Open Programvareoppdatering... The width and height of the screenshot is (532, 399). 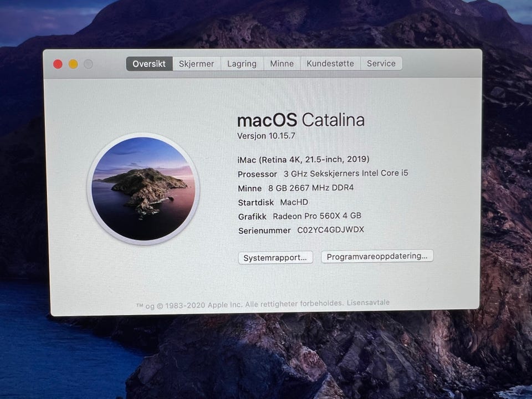coord(377,256)
